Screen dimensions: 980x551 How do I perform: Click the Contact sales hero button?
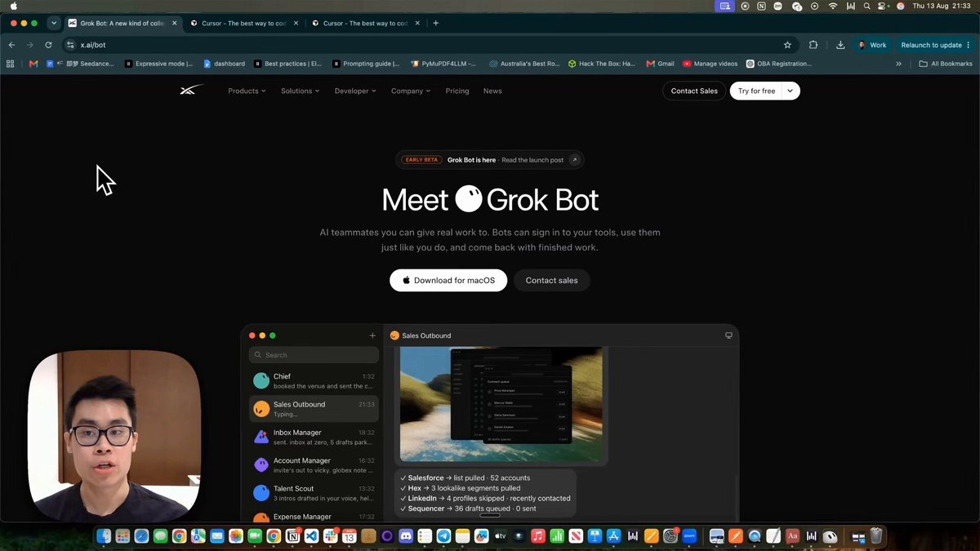(x=551, y=280)
